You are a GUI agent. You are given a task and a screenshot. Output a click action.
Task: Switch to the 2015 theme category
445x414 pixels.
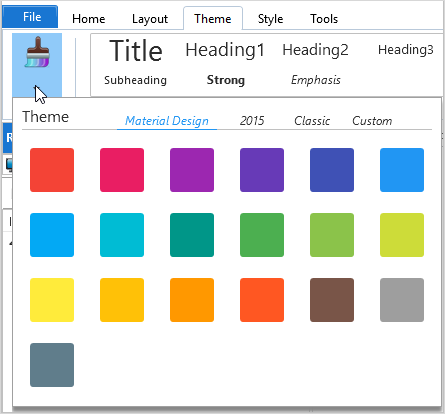click(252, 121)
